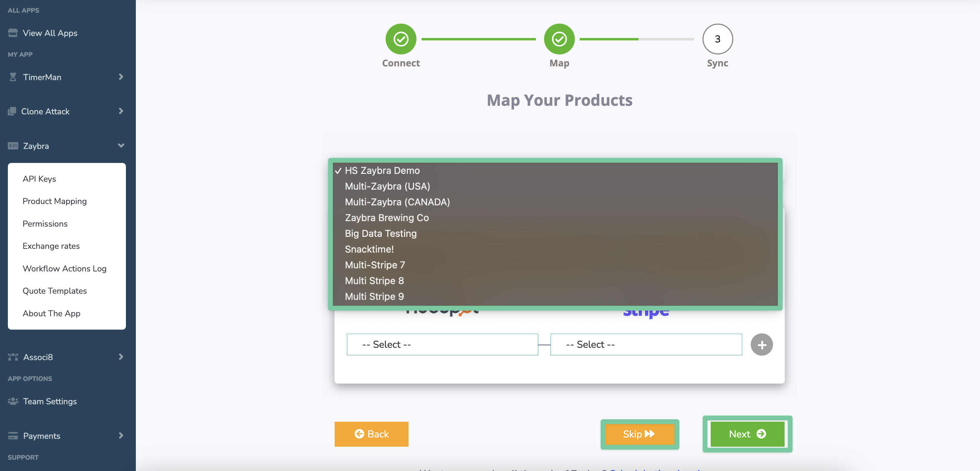The image size is (980, 471).
Task: Click the Zaybra money icon
Action: click(x=13, y=146)
